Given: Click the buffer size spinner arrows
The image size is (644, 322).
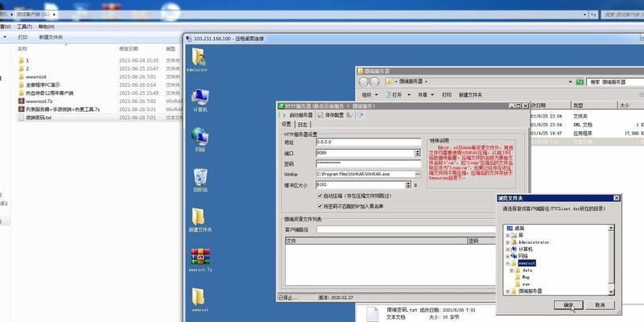Looking at the screenshot, I should click(x=408, y=185).
